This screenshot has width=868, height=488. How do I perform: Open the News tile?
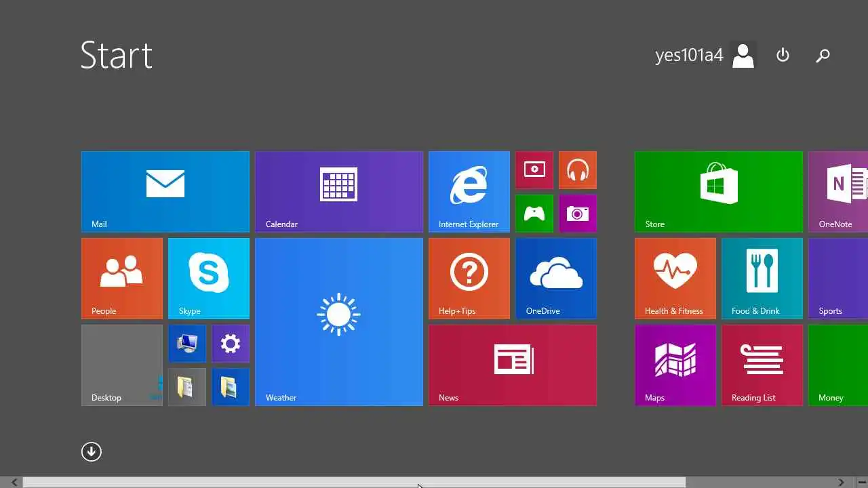513,365
